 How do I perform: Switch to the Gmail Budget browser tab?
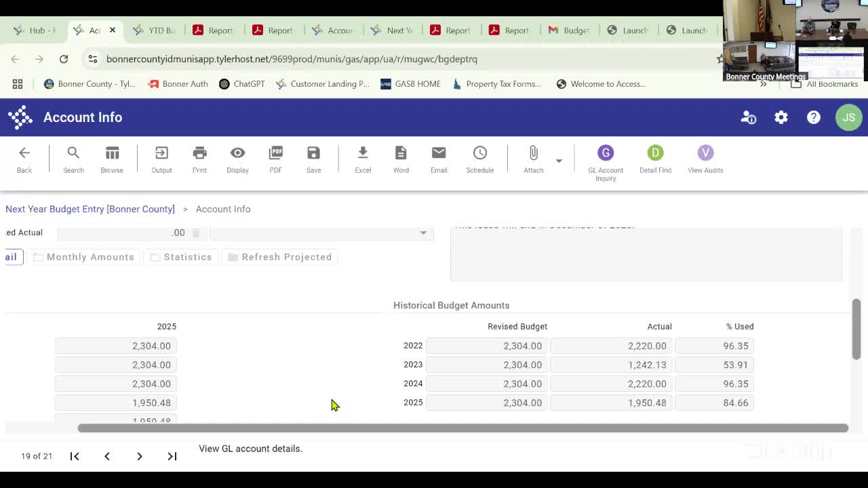point(569,30)
